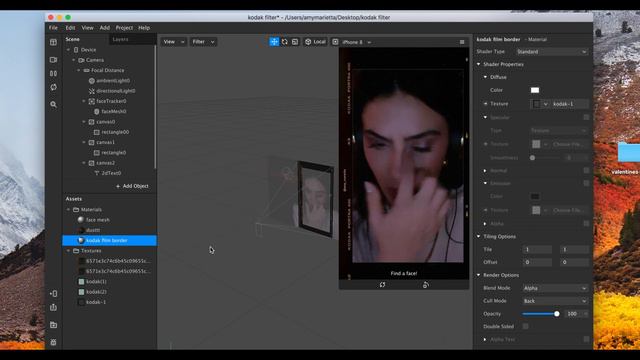Collapse the Render Options section
640x360 pixels.
[x=478, y=275]
